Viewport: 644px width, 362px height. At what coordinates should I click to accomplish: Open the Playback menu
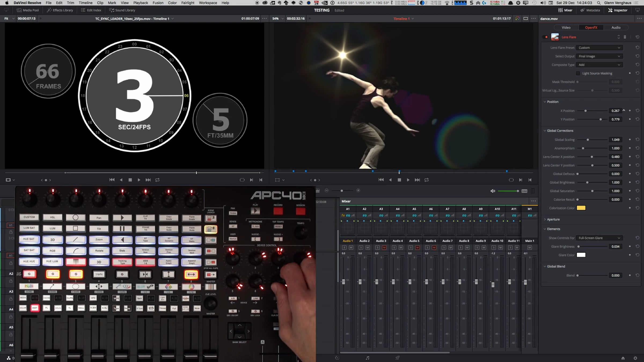tap(141, 3)
